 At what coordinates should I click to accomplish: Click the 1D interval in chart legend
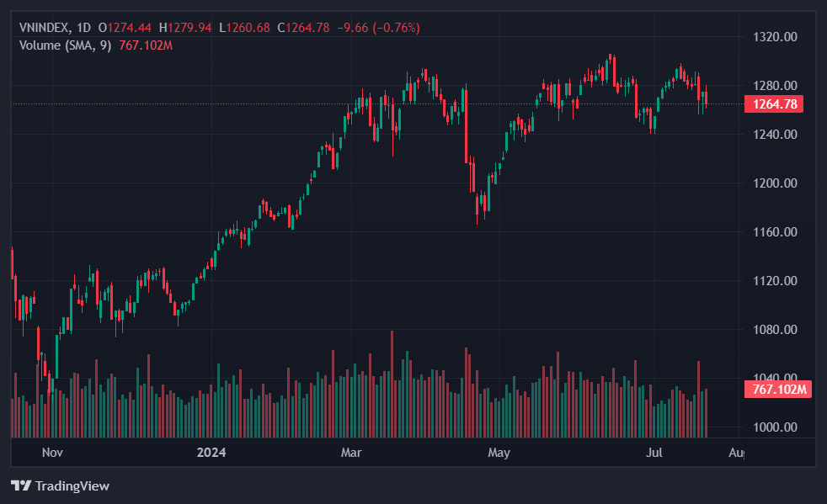tap(83, 28)
